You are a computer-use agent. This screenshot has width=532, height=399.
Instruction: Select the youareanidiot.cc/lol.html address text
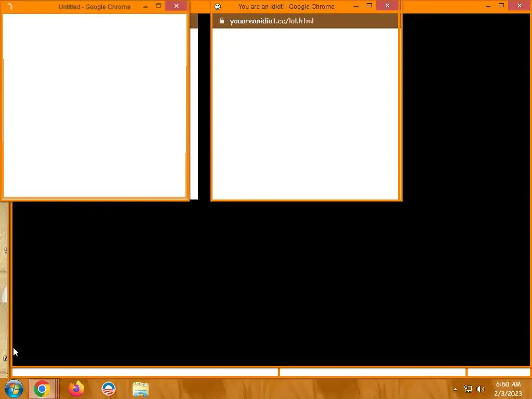271,21
